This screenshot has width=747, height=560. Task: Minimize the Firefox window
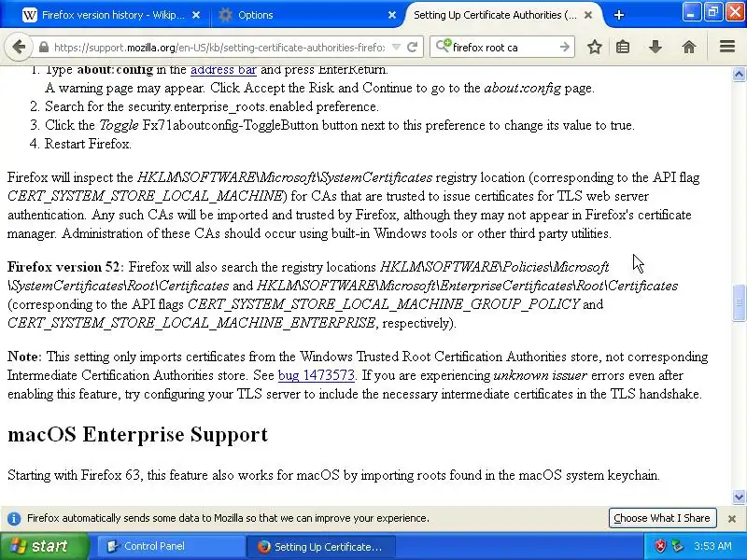[691, 11]
